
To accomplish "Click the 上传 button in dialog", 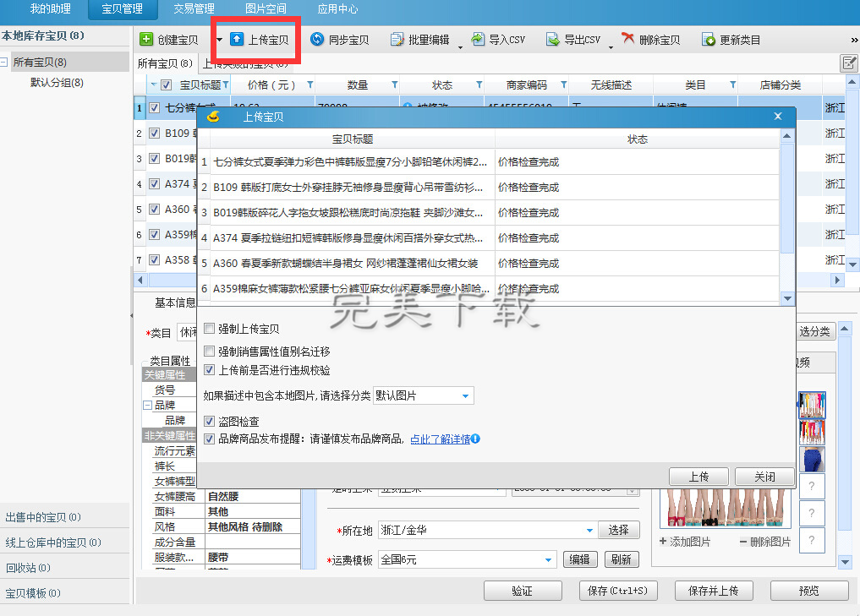I will pyautogui.click(x=698, y=477).
